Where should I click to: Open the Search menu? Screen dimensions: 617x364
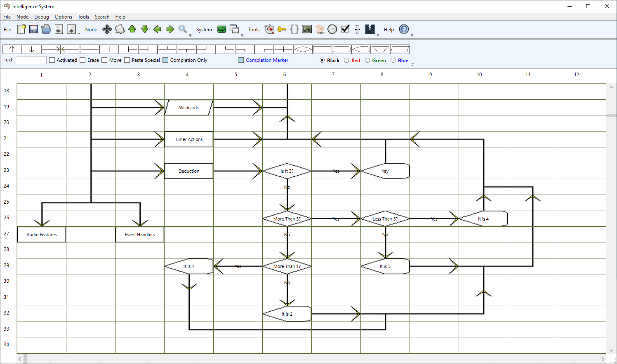pos(102,17)
